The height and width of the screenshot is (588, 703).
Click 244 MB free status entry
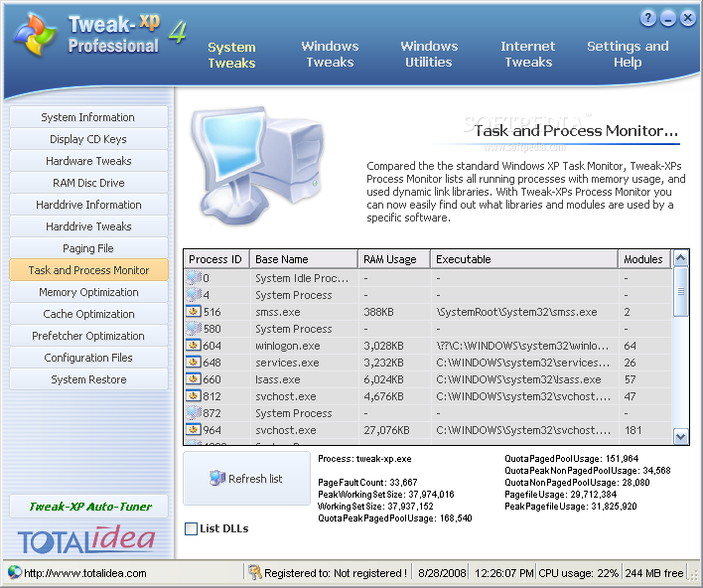(x=654, y=573)
